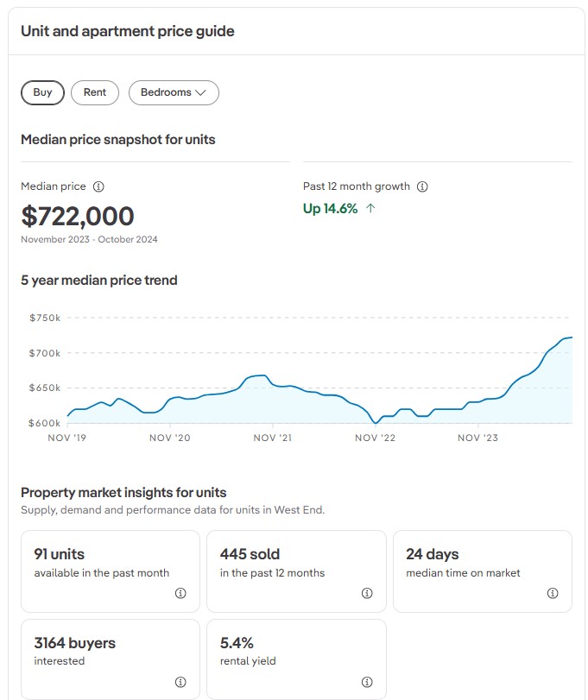Image resolution: width=588 pixels, height=700 pixels.
Task: Click the Bedrooms dropdown chevron arrow
Action: [x=201, y=92]
